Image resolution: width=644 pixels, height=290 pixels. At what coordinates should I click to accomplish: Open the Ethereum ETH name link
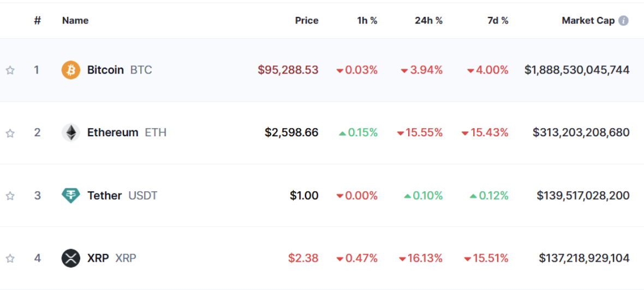[x=112, y=132]
